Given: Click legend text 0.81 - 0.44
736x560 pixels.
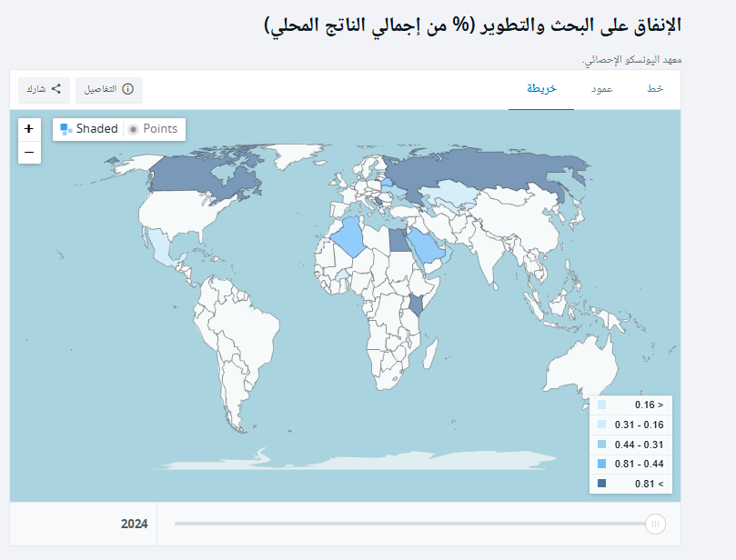Looking at the screenshot, I should pos(639,464).
